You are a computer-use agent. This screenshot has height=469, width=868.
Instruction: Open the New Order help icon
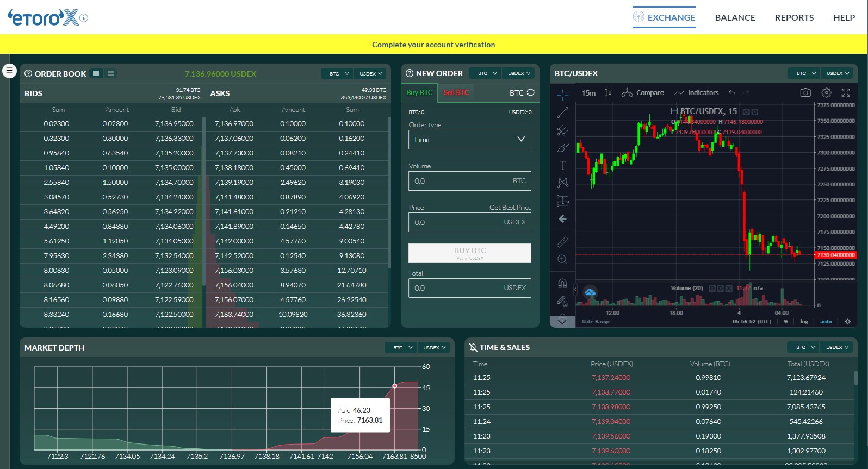(410, 73)
